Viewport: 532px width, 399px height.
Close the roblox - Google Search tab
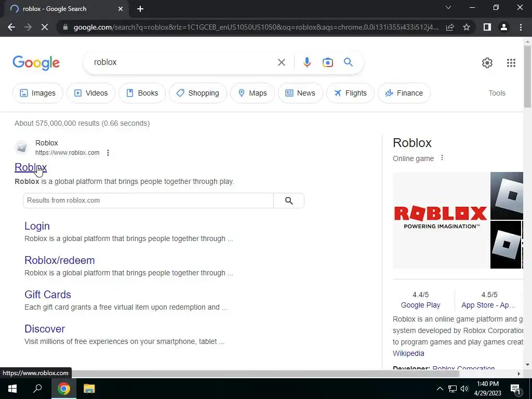point(121,9)
